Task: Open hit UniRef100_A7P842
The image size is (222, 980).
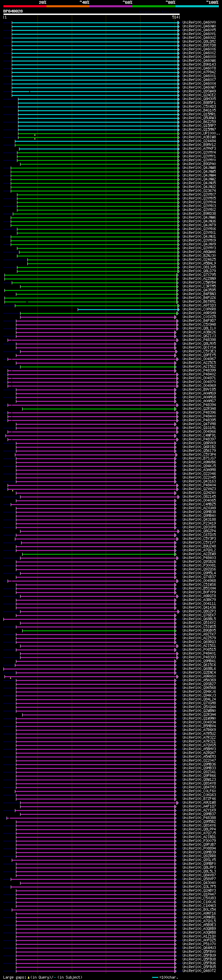Action: pyautogui.click(x=199, y=72)
